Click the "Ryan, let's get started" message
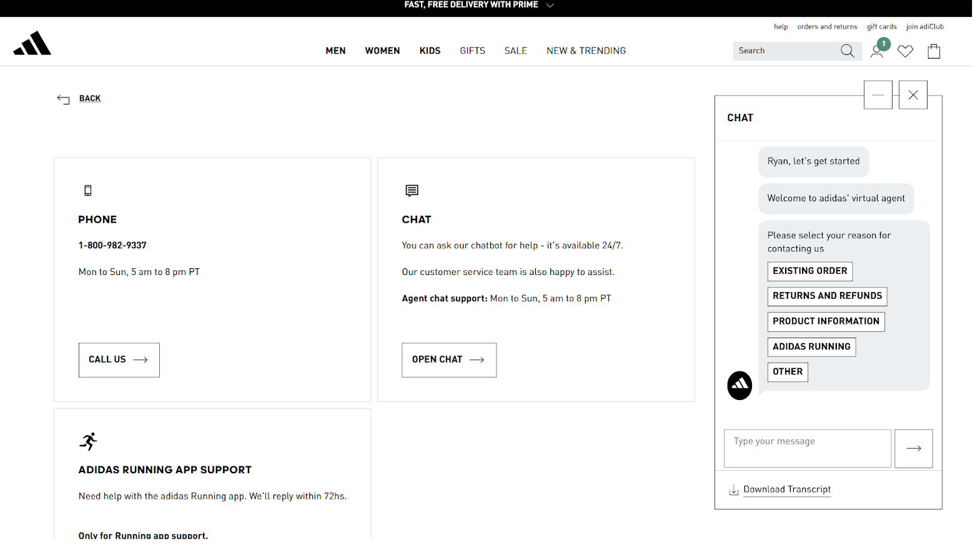The height and width of the screenshot is (547, 980). click(x=813, y=161)
